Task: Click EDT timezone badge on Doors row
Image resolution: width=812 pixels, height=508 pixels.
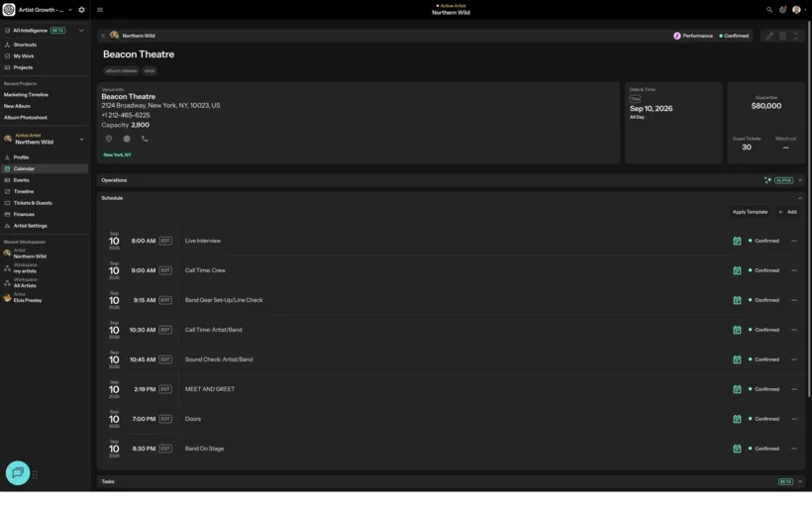Action: point(165,419)
